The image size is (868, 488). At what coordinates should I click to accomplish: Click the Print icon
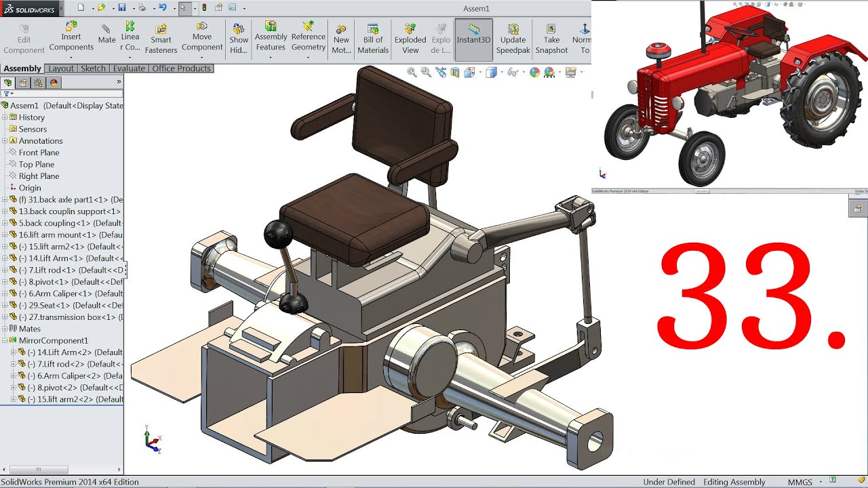142,8
